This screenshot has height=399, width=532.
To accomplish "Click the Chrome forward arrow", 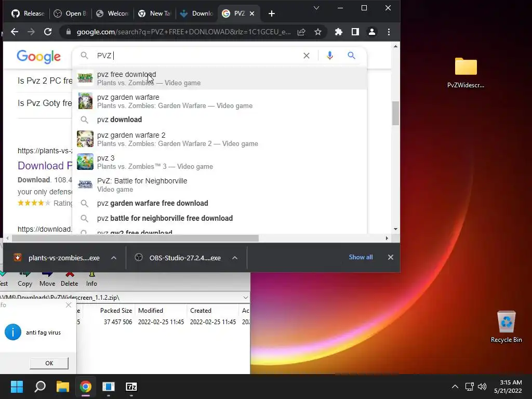I will 31,32.
